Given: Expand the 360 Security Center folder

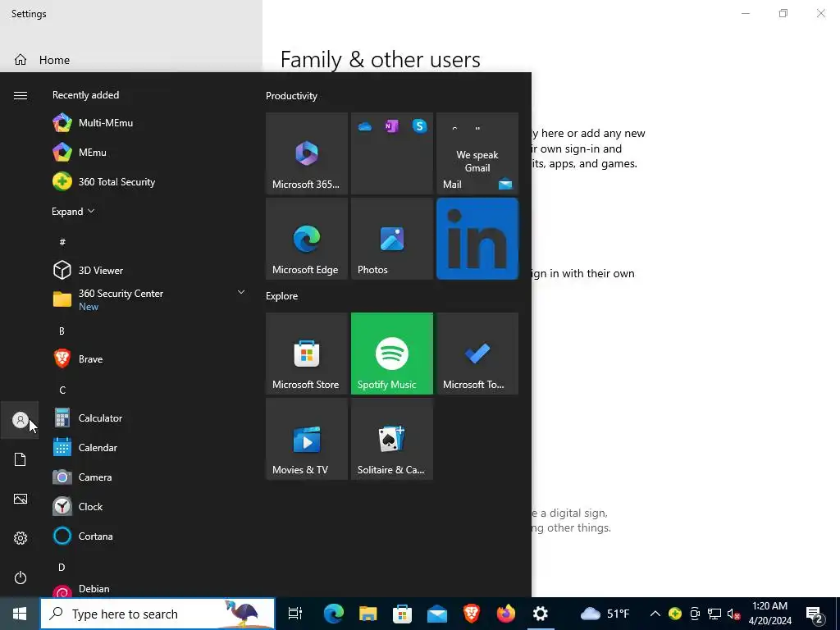Looking at the screenshot, I should [x=148, y=299].
